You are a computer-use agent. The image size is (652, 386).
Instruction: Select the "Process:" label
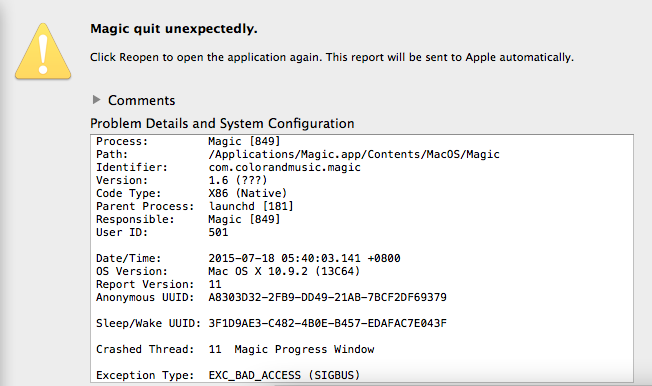(x=122, y=141)
